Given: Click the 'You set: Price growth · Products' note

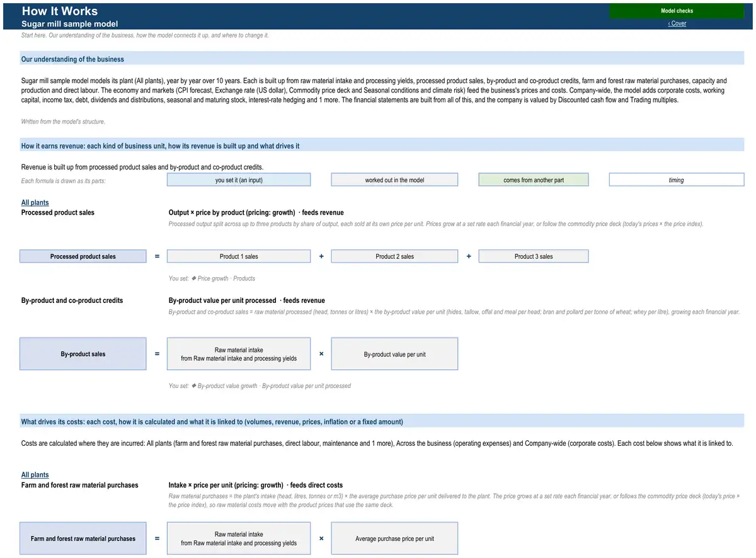Looking at the screenshot, I should click(212, 278).
